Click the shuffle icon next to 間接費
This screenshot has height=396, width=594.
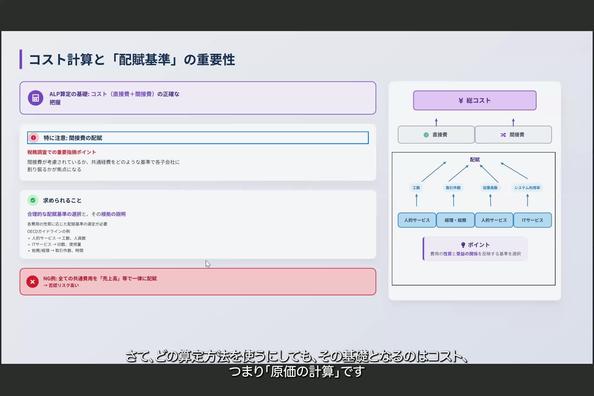[x=503, y=135]
